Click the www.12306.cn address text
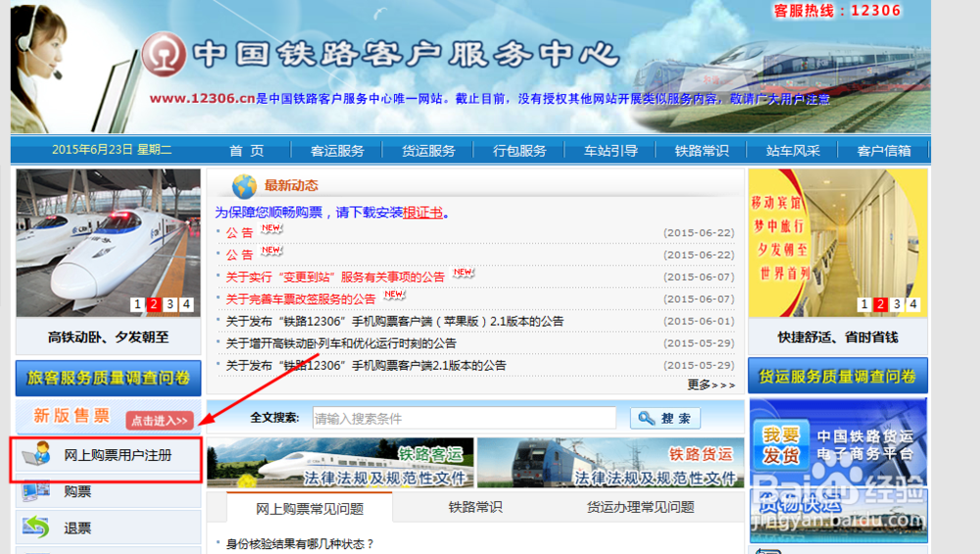The width and height of the screenshot is (980, 554). click(x=203, y=98)
